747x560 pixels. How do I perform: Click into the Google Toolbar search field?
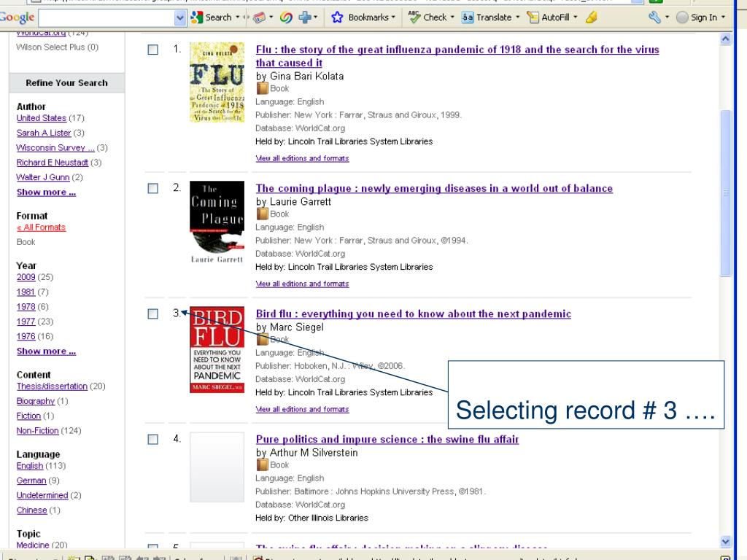[x=107, y=18]
